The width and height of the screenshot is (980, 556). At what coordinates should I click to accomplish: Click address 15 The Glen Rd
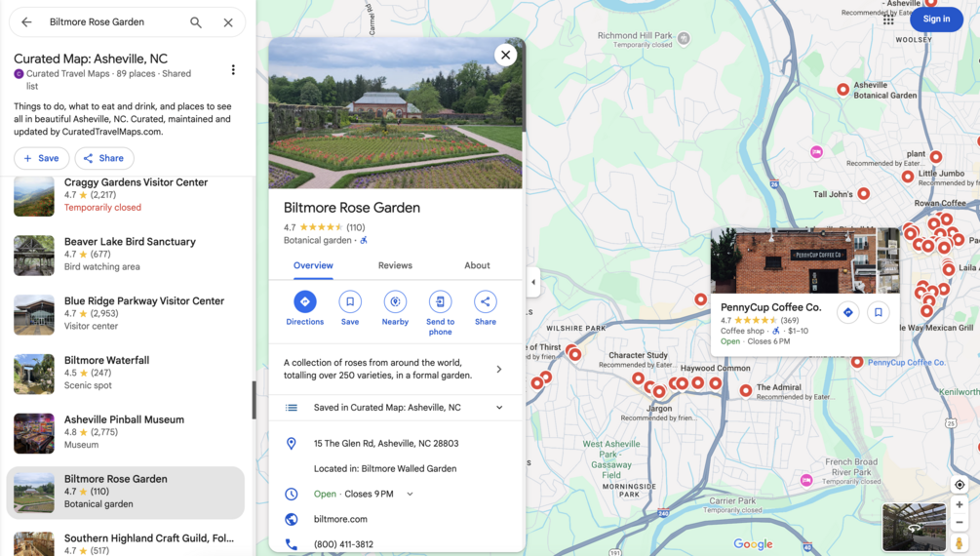point(386,444)
